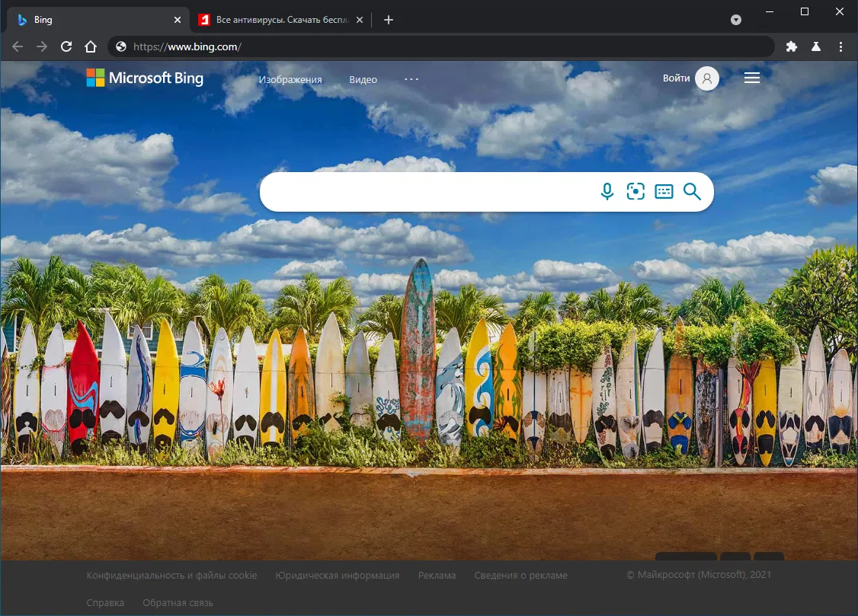
Task: Maximize the browser window
Action: coord(805,11)
